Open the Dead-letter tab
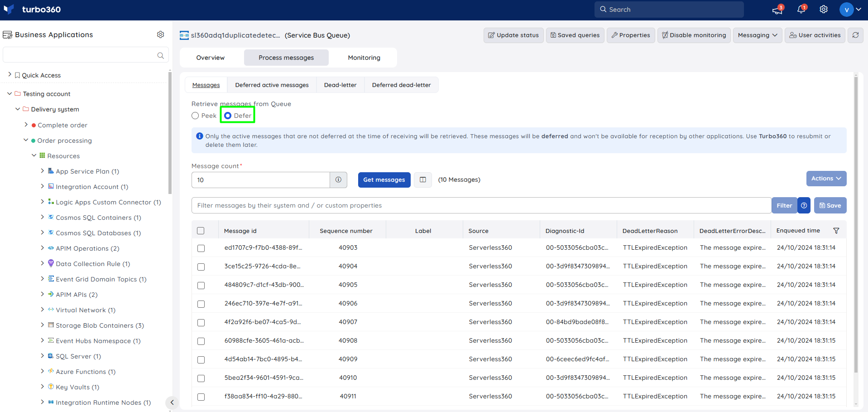This screenshot has width=868, height=412. click(340, 85)
